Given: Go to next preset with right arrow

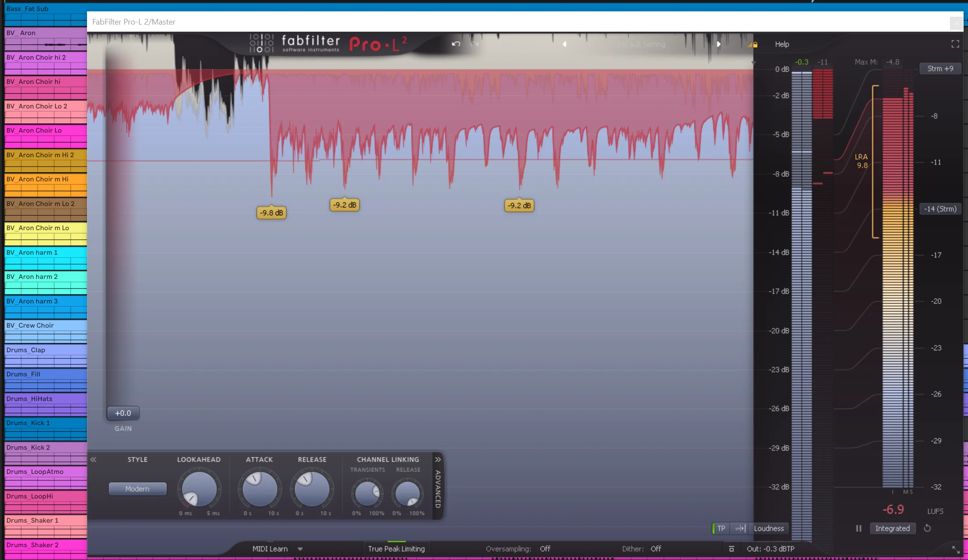Looking at the screenshot, I should click(x=718, y=44).
